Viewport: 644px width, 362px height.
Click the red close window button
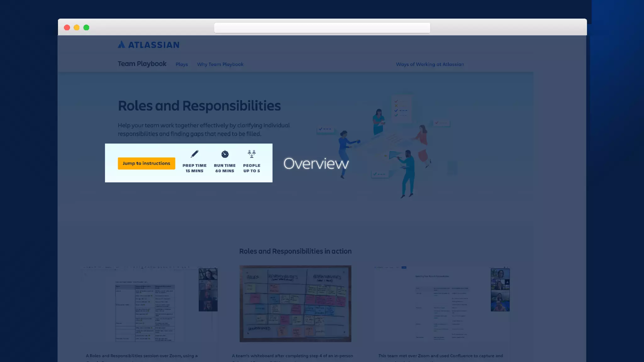[67, 28]
